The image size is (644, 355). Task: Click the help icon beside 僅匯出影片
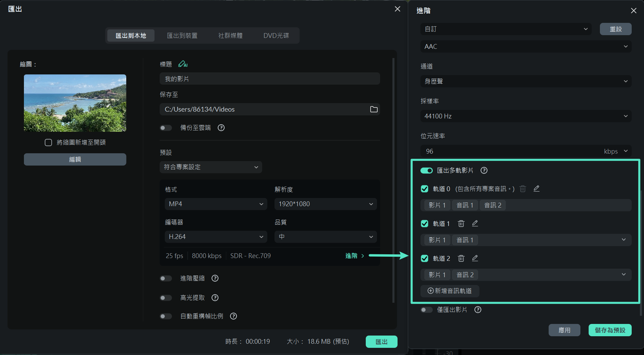tap(478, 310)
